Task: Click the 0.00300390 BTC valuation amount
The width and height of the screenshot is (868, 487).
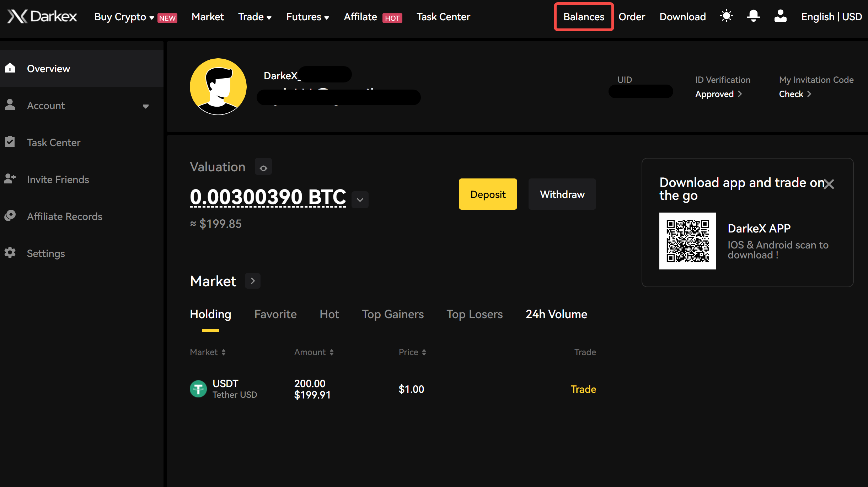Action: (268, 197)
